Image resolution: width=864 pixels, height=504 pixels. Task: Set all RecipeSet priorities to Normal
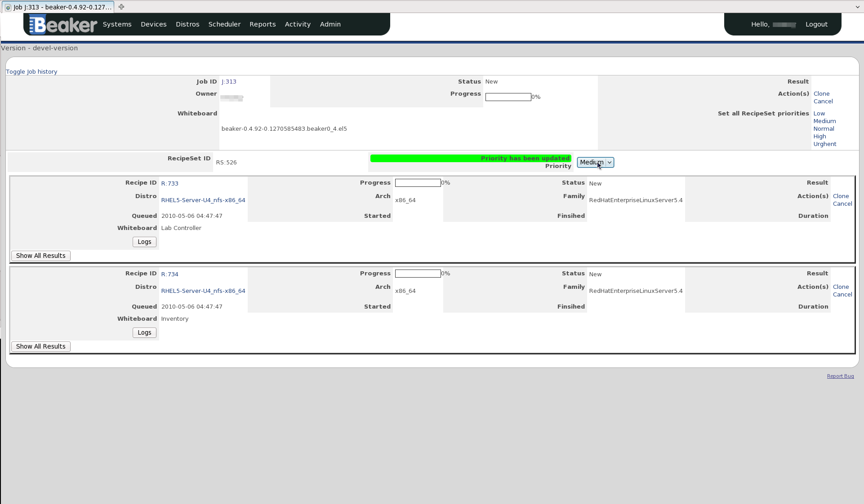tap(824, 129)
